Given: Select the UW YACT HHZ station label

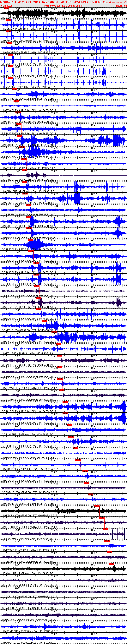Looking at the screenshot, I should [x=30, y=516].
